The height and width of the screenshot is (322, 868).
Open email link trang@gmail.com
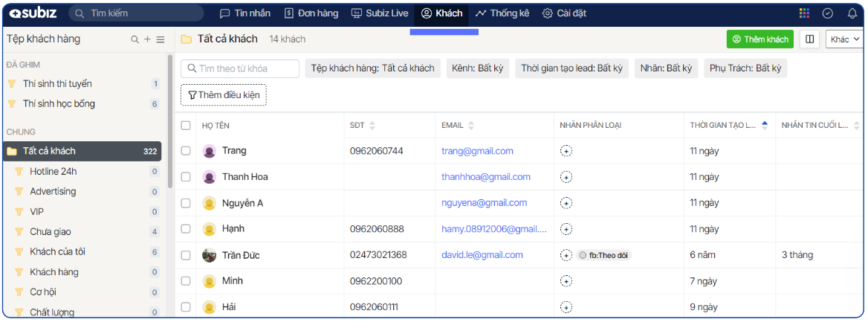point(477,151)
